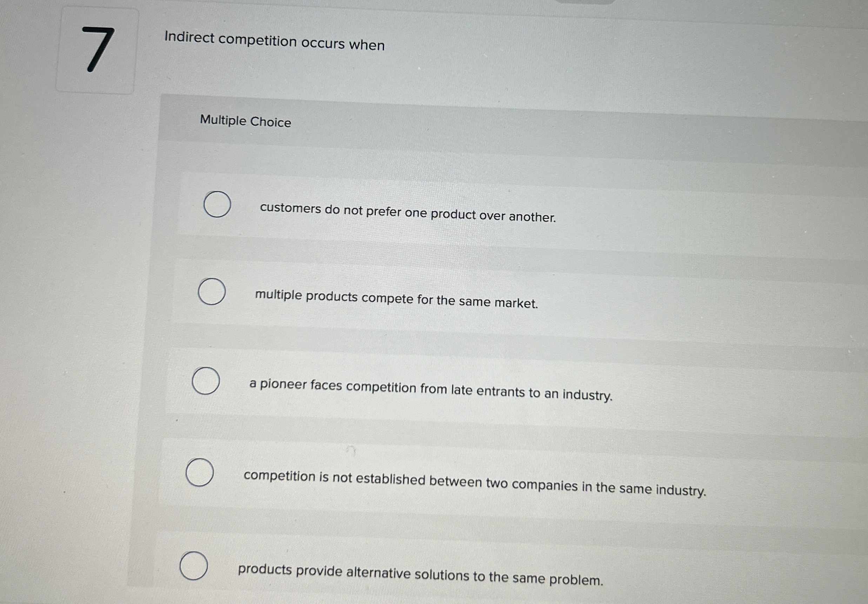Screen dimensions: 868x604
Task: Click the "Multiple Choice" label
Action: click(245, 122)
